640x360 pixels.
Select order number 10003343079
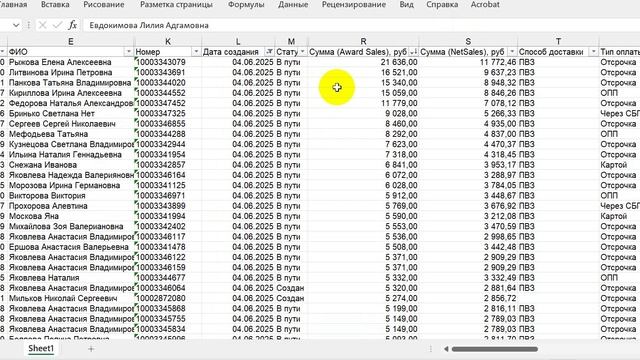click(168, 62)
